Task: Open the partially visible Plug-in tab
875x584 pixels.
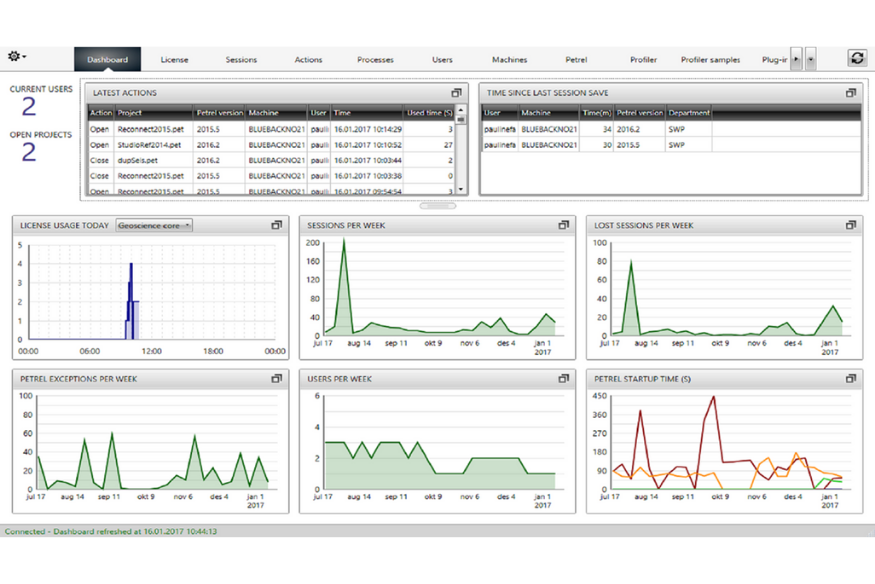Action: point(774,59)
